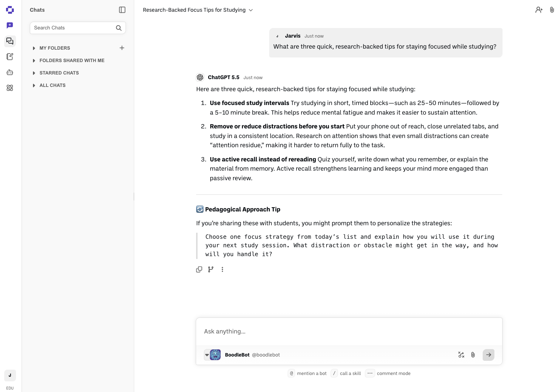Click the comment mode hint
This screenshot has height=392, width=560.
(388, 374)
